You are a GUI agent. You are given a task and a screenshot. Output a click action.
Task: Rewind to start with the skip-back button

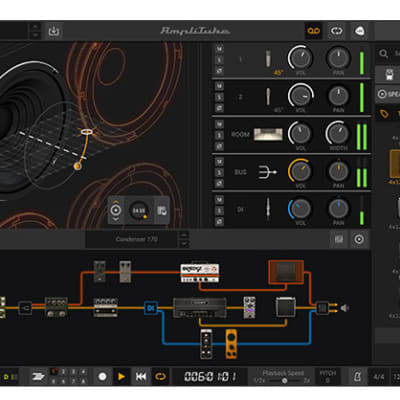(x=141, y=377)
